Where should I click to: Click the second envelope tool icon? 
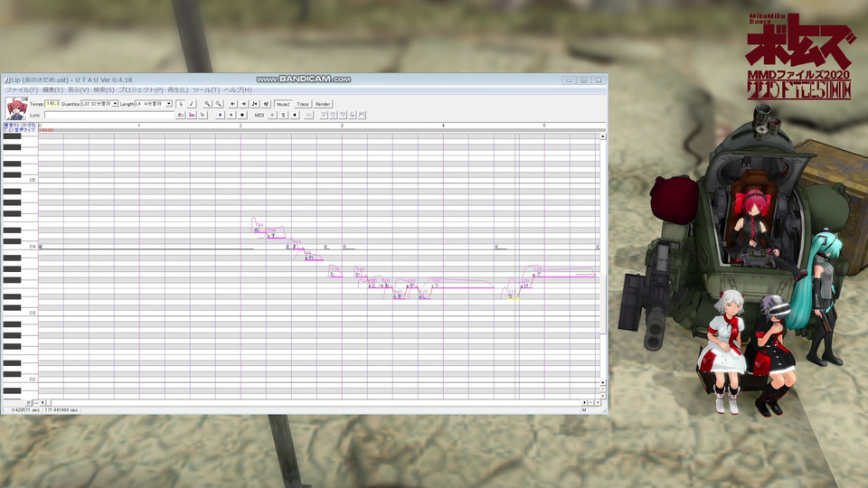pos(334,115)
